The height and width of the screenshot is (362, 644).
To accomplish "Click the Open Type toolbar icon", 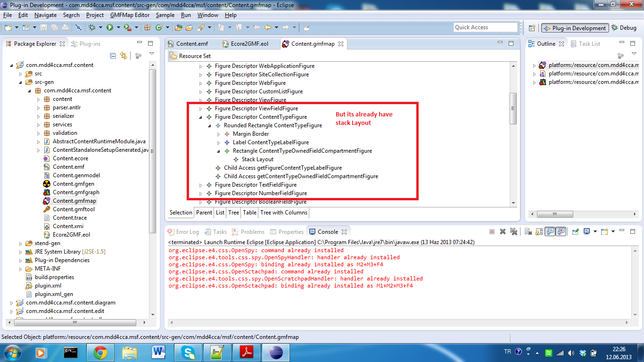I will tap(179, 28).
